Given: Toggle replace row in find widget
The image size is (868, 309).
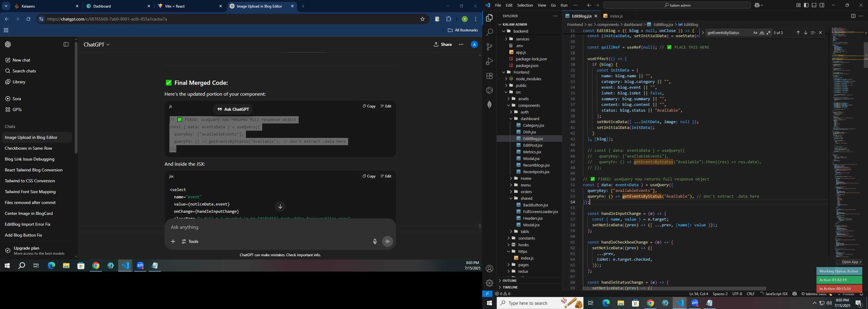Looking at the screenshot, I should coord(703,33).
